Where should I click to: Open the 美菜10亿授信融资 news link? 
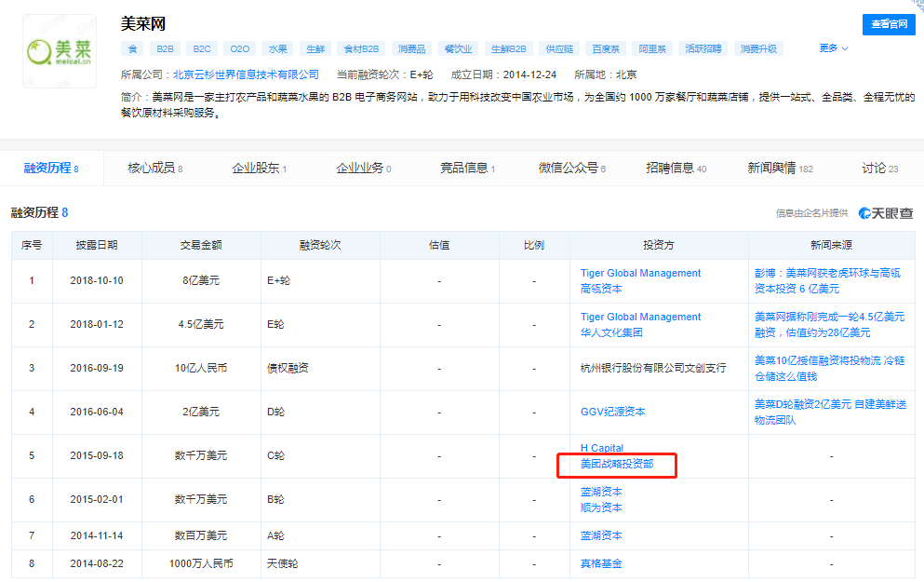[x=829, y=369]
